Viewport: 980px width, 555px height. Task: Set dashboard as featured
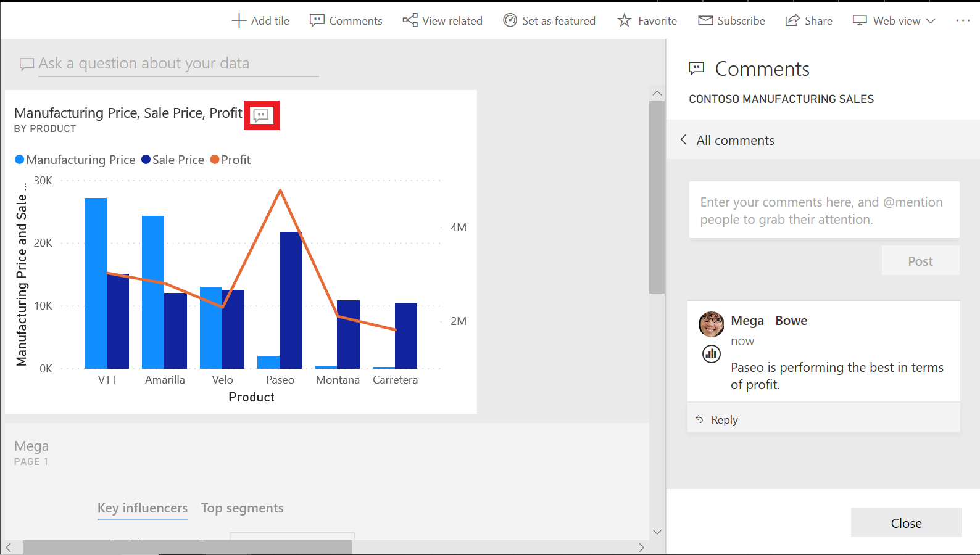tap(549, 20)
